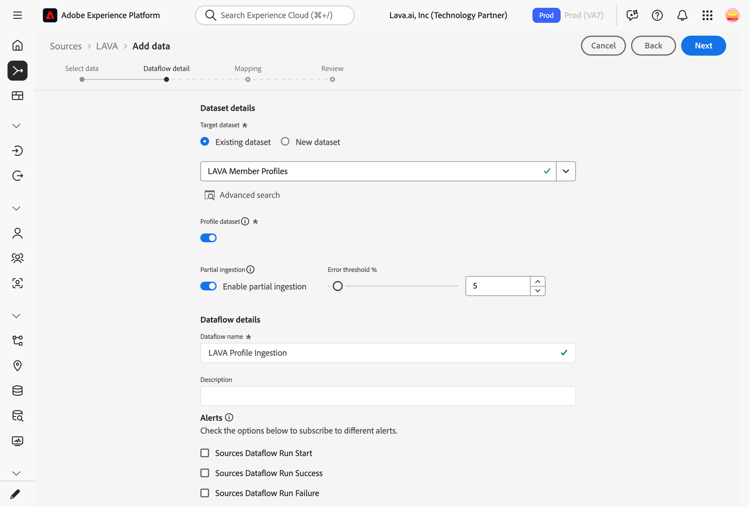
Task: Collapse the sidebar chevron above Profiles icon
Action: tap(16, 208)
